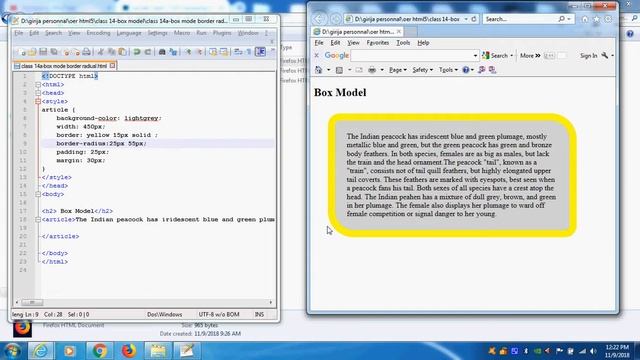This screenshot has height=360, width=640.
Task: Click the Notepad++ horizontal scrollbar thumb
Action: coord(32,302)
